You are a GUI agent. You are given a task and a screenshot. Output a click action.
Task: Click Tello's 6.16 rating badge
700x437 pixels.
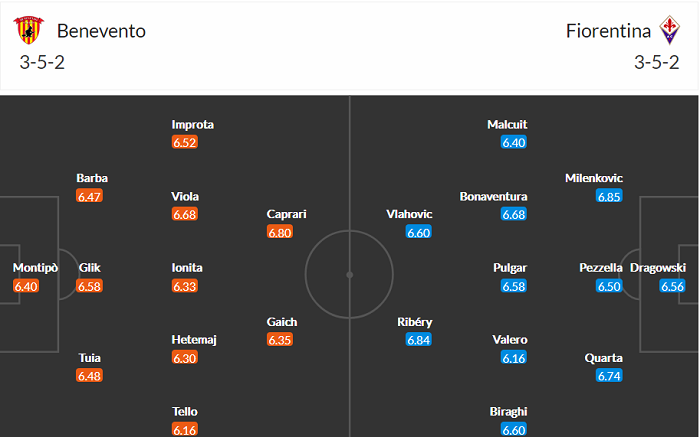click(x=185, y=430)
